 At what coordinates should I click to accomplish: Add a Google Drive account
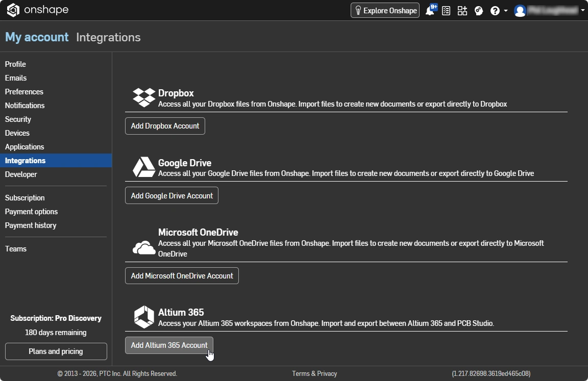(171, 195)
